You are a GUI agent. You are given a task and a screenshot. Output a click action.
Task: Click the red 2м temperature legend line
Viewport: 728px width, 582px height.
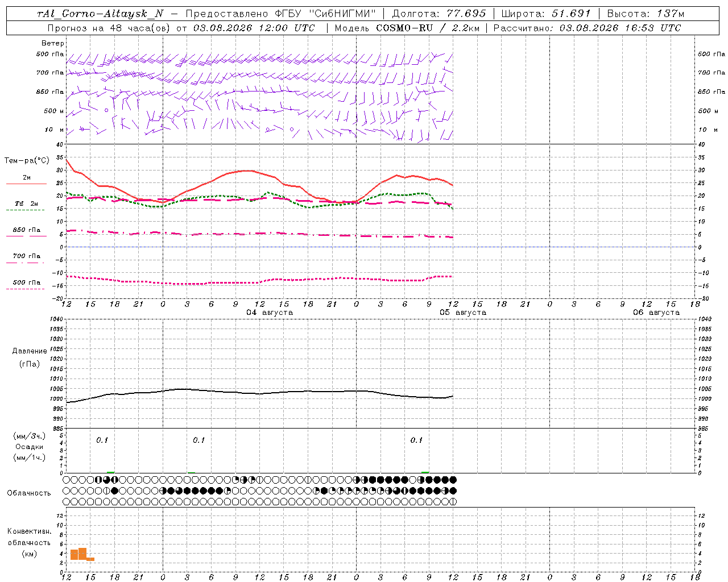[26, 184]
